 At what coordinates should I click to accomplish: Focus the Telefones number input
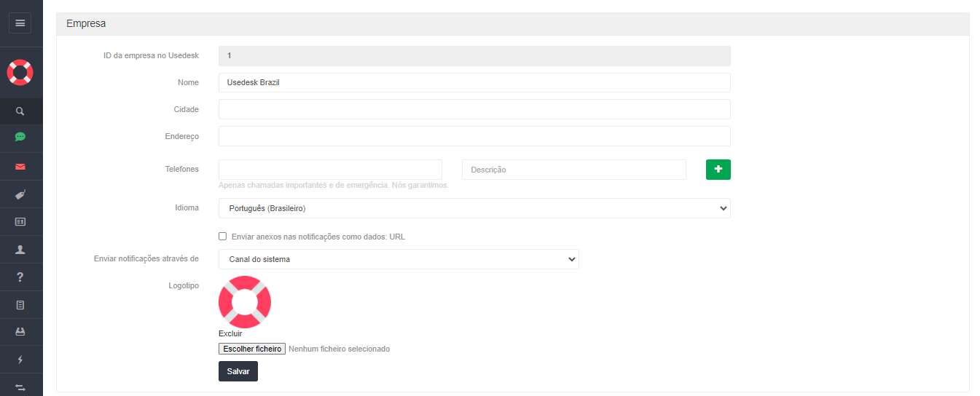pos(330,170)
